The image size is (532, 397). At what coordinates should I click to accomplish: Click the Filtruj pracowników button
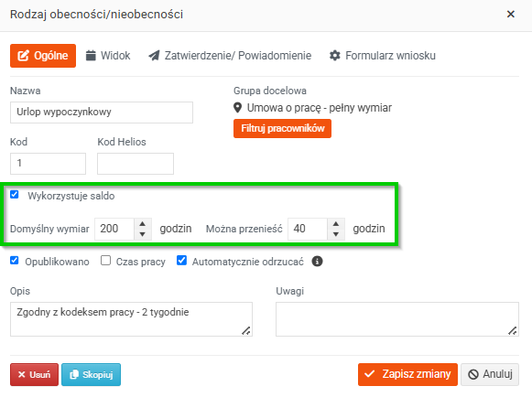[x=282, y=128]
